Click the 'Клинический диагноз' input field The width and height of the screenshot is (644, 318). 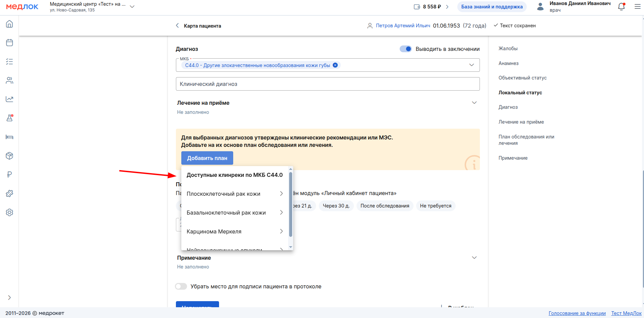tap(327, 84)
